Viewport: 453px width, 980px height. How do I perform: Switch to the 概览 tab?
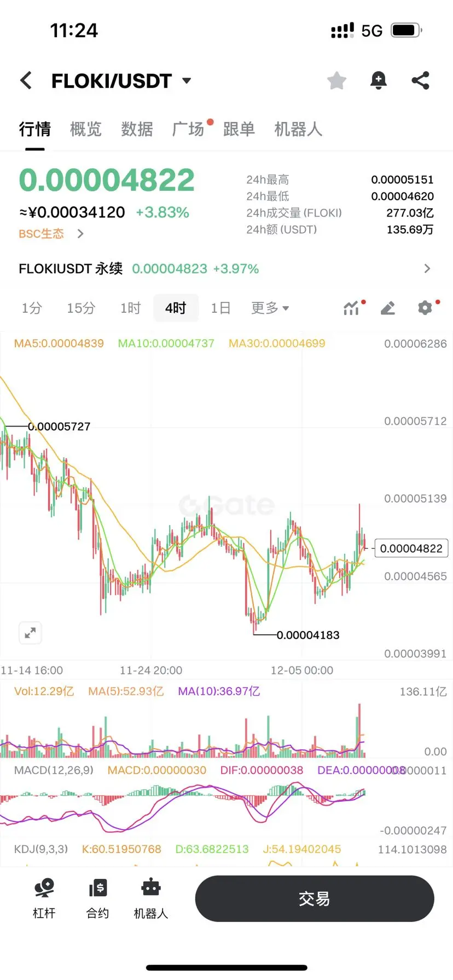86,129
